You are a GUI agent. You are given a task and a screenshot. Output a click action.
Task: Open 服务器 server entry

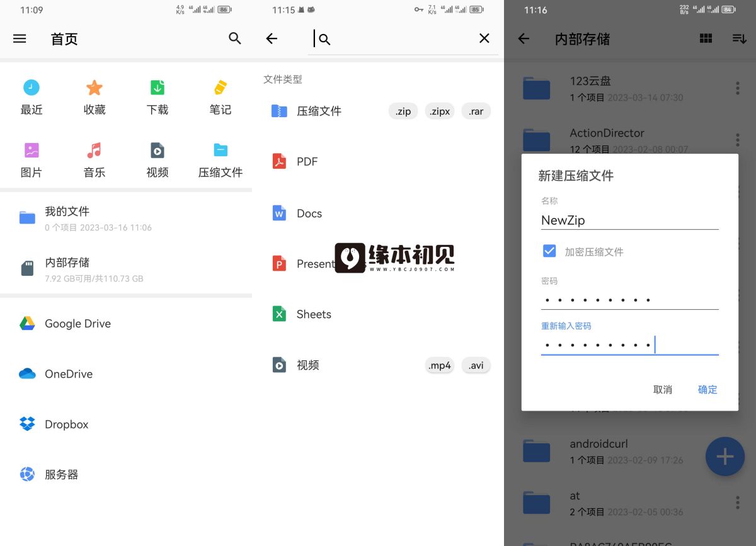coord(126,475)
